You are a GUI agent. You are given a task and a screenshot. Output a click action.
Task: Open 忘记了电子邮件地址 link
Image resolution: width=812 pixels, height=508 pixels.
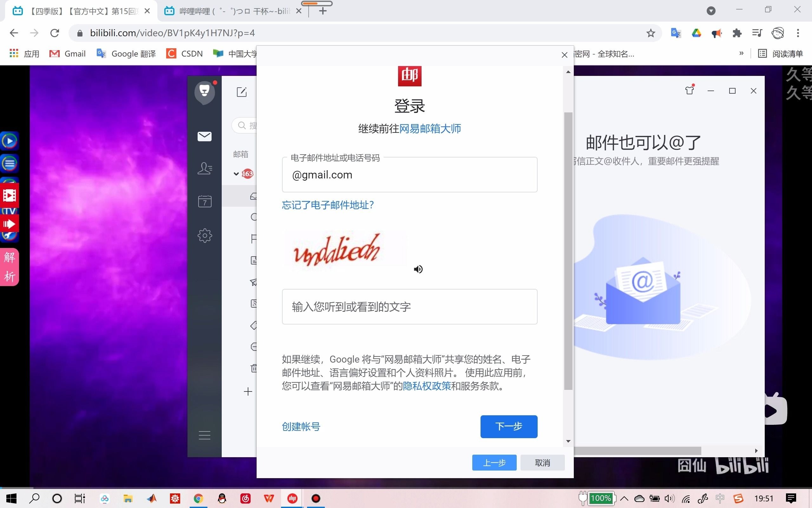[328, 204]
